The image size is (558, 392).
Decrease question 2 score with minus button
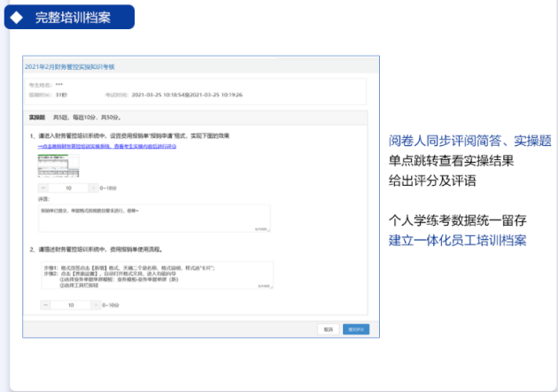[45, 305]
